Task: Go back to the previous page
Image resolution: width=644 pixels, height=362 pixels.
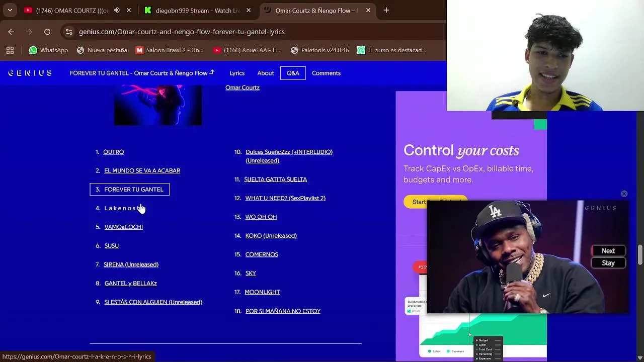Action: pyautogui.click(x=11, y=32)
